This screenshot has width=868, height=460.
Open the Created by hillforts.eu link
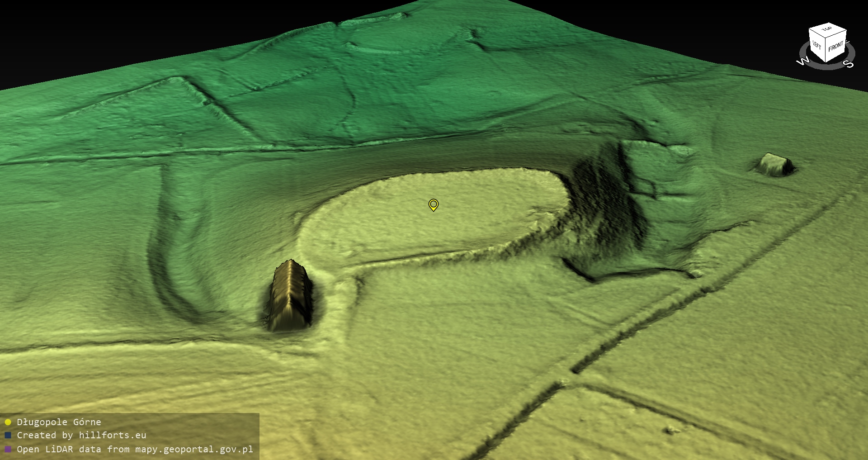(81, 436)
